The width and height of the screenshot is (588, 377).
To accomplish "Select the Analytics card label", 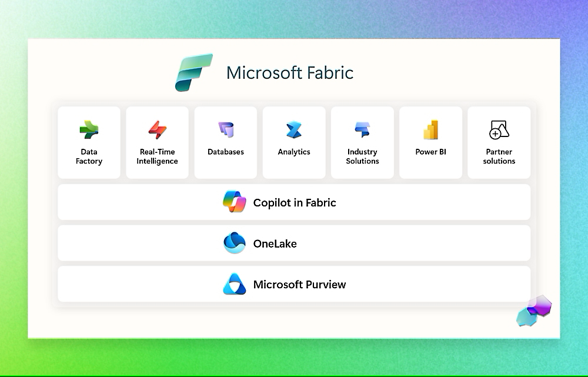I will pyautogui.click(x=293, y=152).
